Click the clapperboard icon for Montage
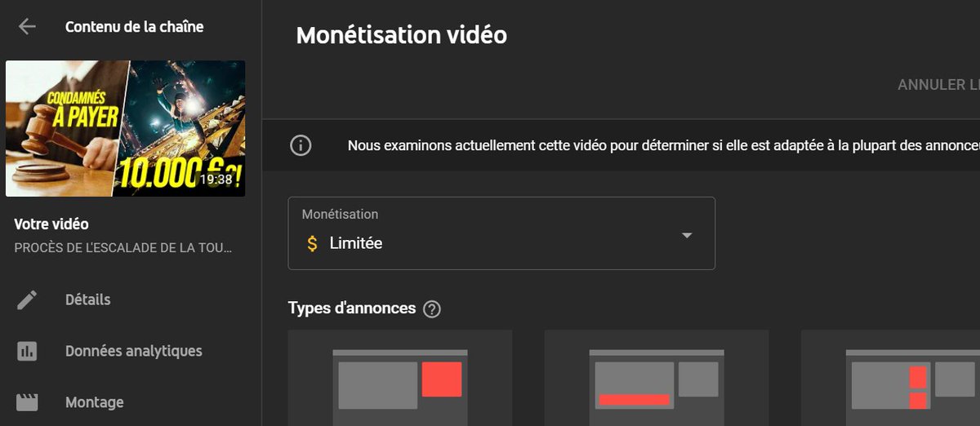The height and width of the screenshot is (426, 980). click(x=27, y=402)
